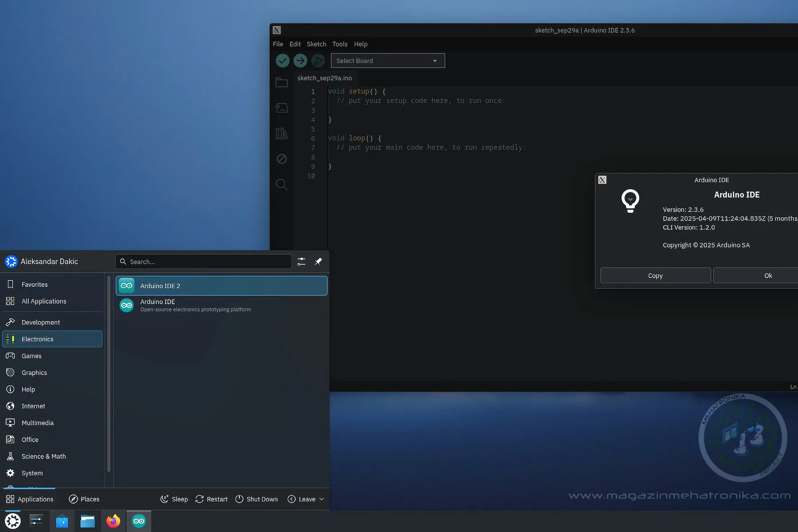Open the File menu in Arduino IDE
The image size is (798, 532).
click(x=278, y=44)
